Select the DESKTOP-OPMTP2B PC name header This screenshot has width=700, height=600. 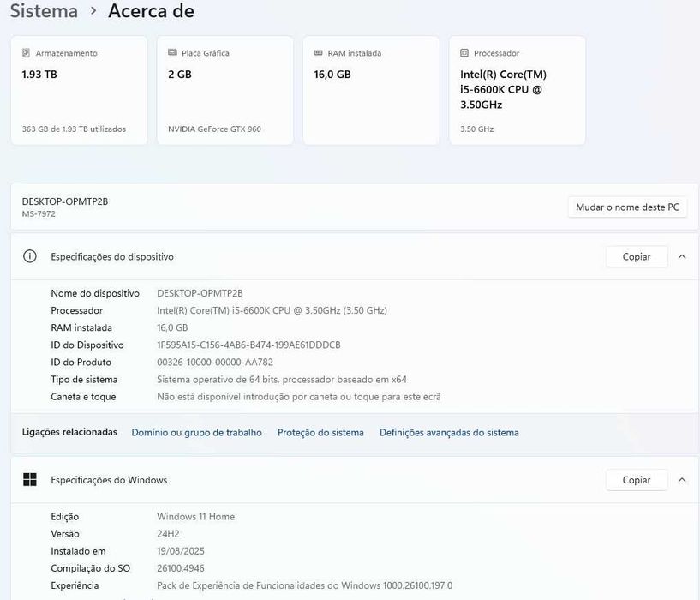tap(65, 201)
